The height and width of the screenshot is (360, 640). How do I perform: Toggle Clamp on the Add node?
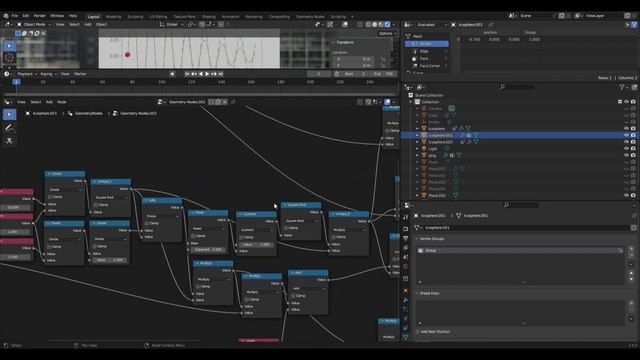(x=293, y=296)
